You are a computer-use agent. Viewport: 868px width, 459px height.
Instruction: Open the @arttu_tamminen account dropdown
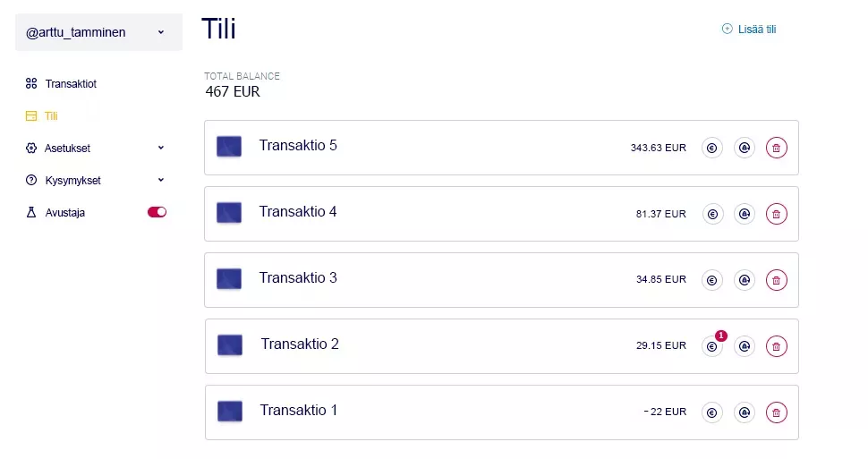point(98,32)
